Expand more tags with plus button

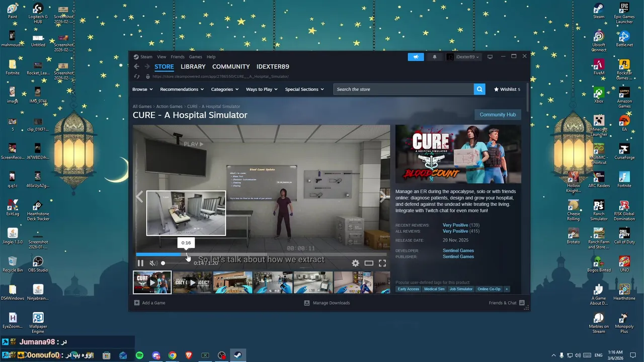click(507, 289)
